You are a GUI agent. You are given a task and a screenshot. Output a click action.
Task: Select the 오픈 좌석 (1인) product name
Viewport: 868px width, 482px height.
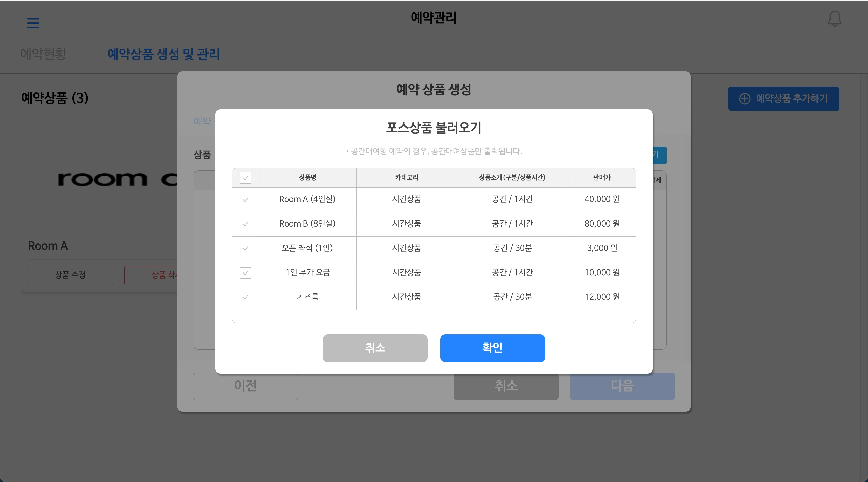307,248
